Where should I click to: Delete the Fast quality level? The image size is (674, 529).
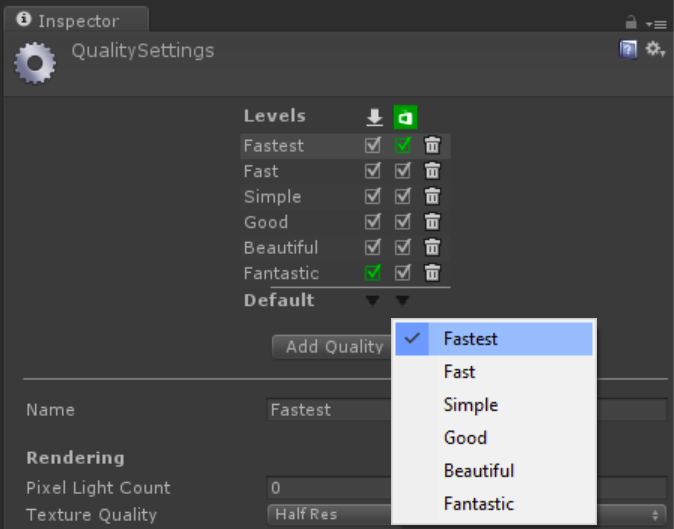tap(432, 171)
